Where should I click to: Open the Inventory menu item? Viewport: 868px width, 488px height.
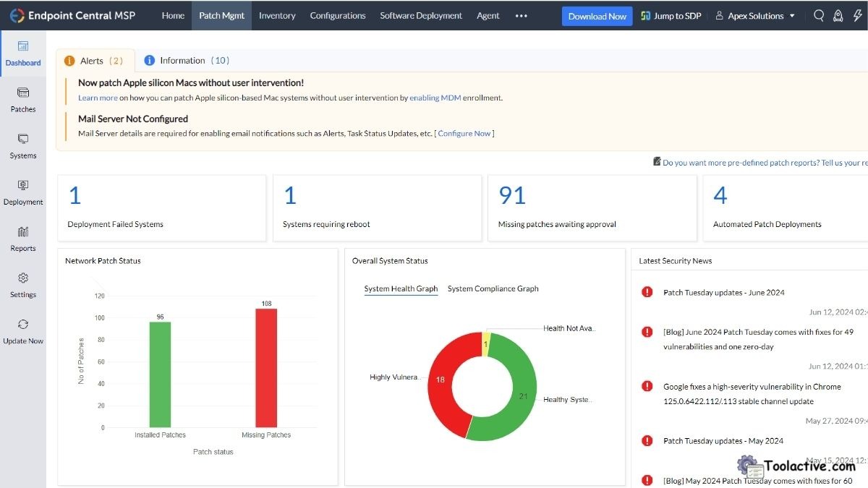(277, 15)
